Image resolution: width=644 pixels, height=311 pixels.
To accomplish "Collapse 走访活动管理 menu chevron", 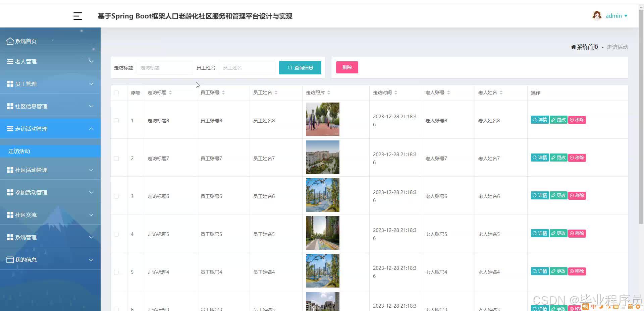I will [x=91, y=129].
